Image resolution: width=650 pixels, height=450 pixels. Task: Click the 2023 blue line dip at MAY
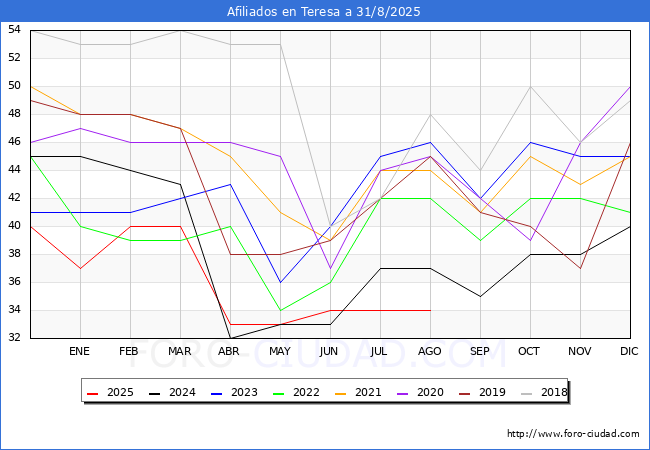[x=281, y=283]
